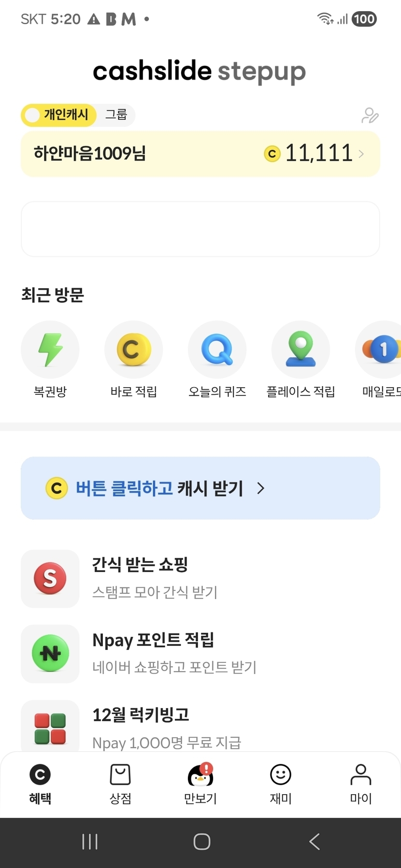Open 플레이스 적립 map pin icon
Image resolution: width=401 pixels, height=868 pixels.
[301, 350]
